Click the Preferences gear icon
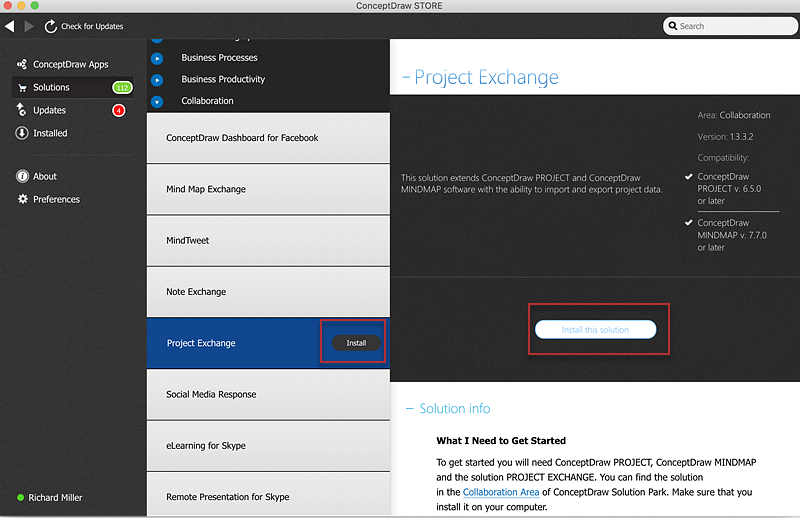 (x=22, y=199)
